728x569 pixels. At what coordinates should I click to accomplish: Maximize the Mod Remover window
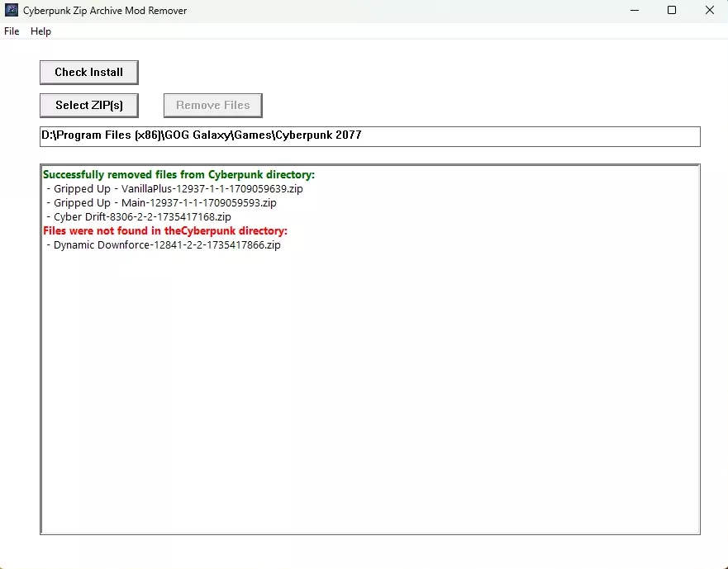672,10
